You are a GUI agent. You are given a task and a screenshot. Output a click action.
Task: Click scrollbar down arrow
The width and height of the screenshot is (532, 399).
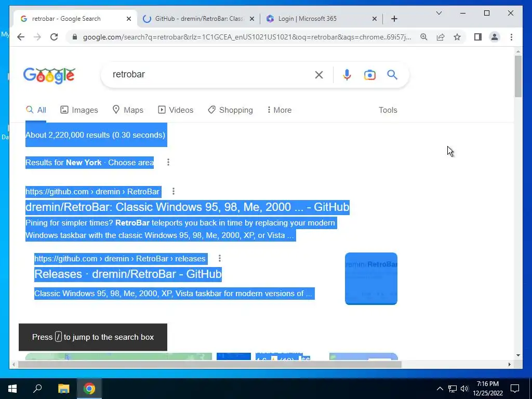click(518, 355)
